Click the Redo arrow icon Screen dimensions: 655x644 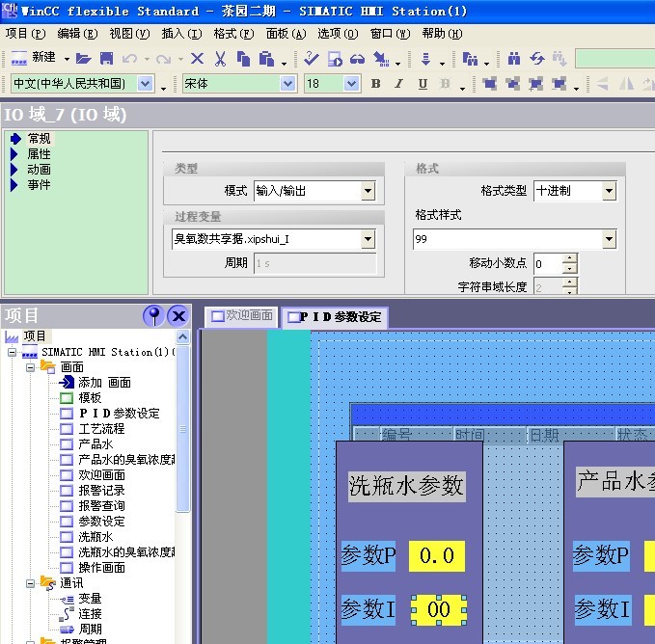163,59
